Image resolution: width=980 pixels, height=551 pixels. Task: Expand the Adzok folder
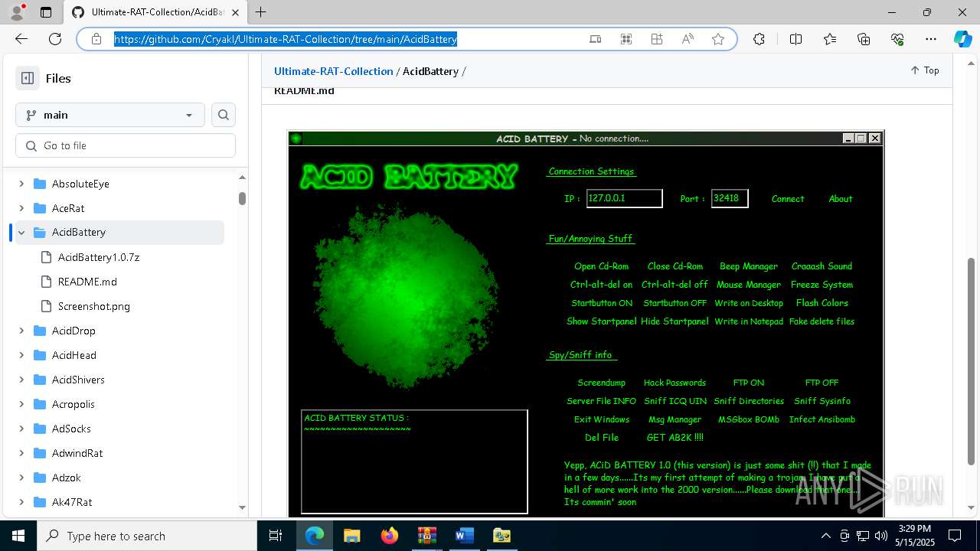click(x=21, y=478)
